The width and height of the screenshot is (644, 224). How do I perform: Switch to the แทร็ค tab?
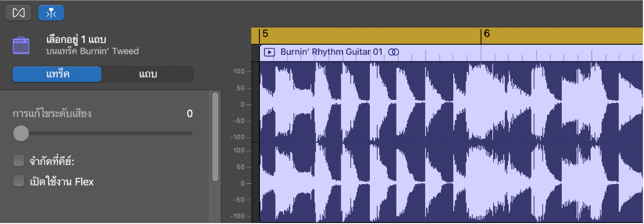(x=57, y=74)
